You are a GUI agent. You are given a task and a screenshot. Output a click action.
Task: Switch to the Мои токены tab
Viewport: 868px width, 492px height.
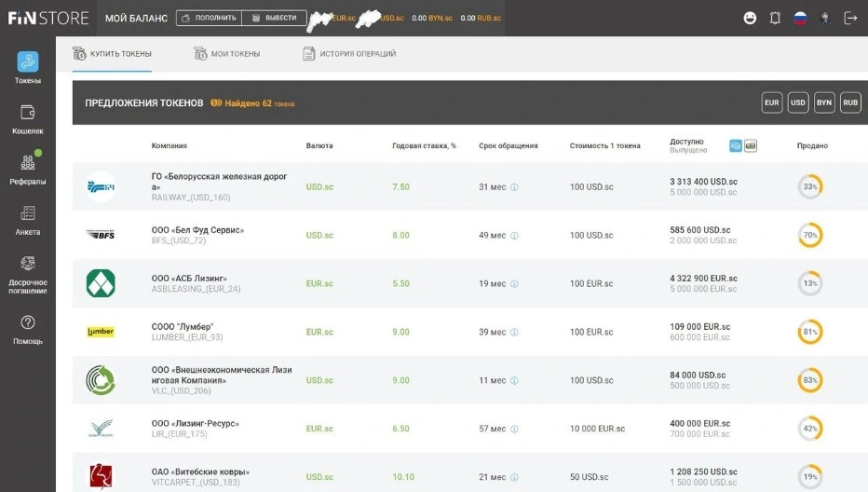[x=226, y=54]
